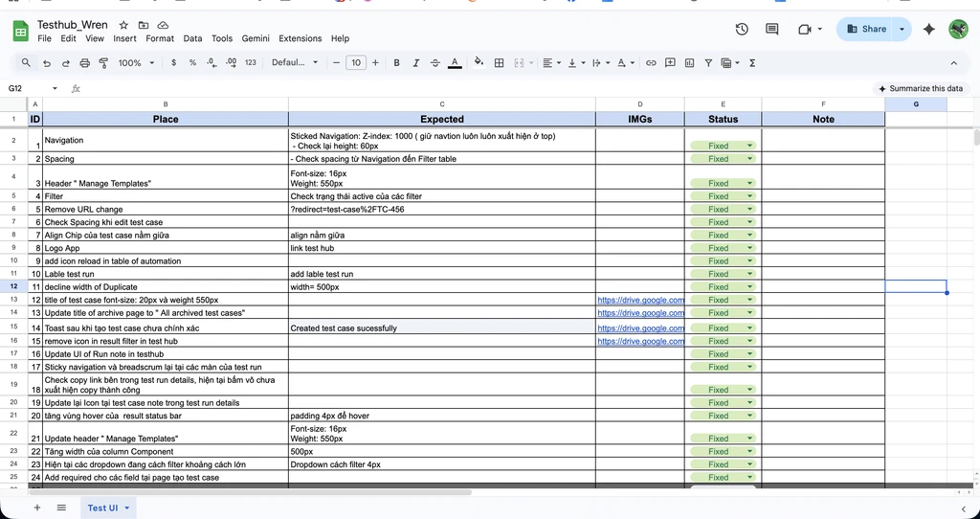Click the insert chart icon
Image resolution: width=980 pixels, height=519 pixels.
click(x=689, y=63)
